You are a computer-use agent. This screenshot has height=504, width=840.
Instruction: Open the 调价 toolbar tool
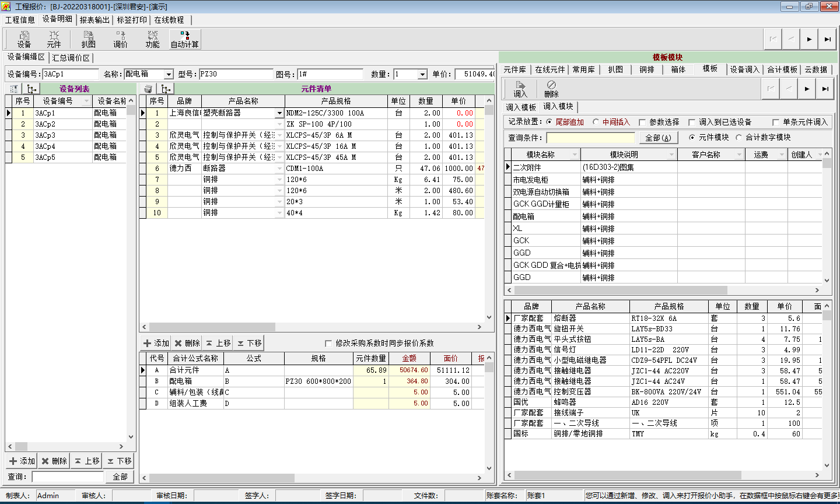pos(120,39)
